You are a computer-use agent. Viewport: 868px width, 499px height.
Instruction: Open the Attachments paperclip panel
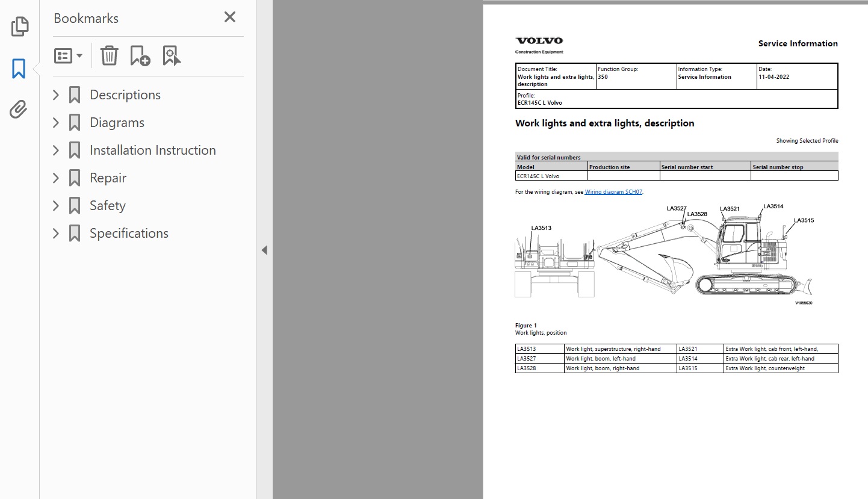click(x=19, y=110)
